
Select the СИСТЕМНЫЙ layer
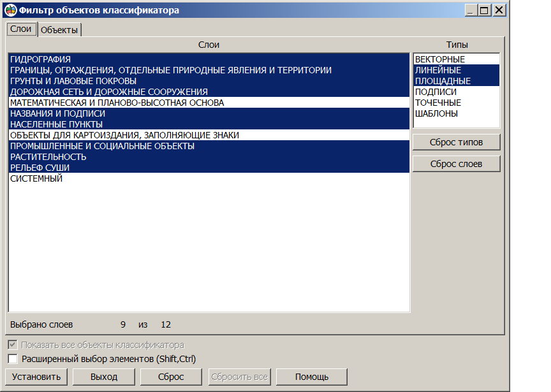tap(36, 178)
